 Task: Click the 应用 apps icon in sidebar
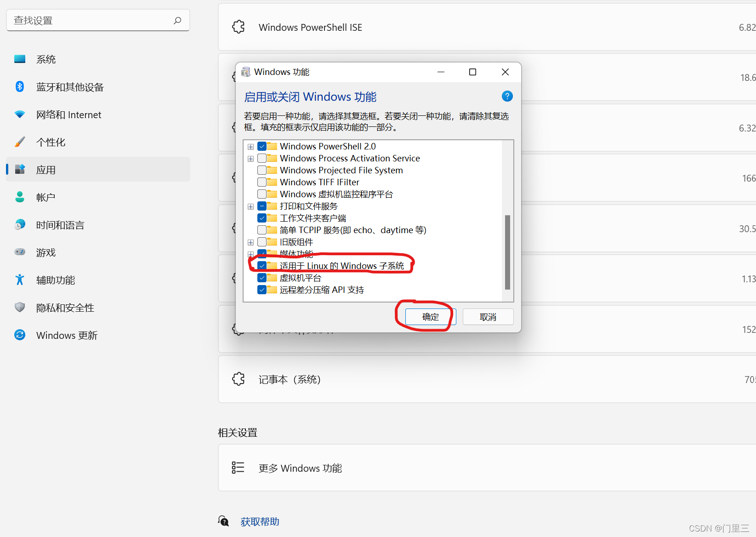(x=20, y=169)
